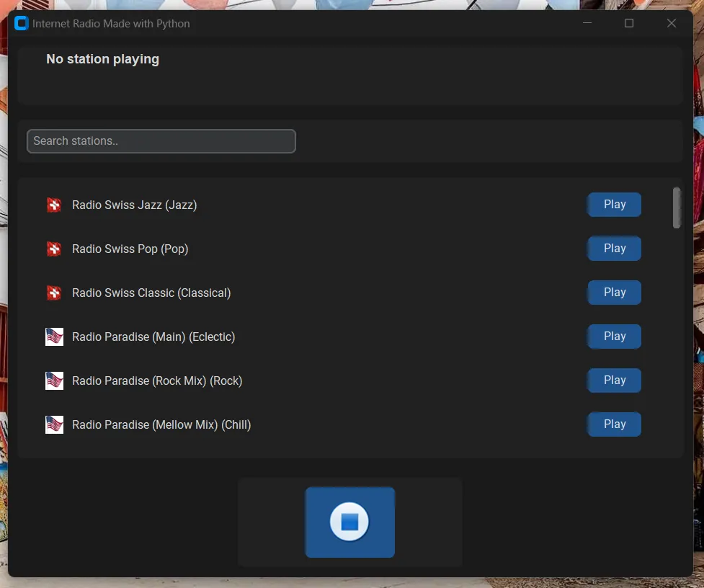Play Radio Swiss Jazz station
Image resolution: width=704 pixels, height=588 pixels.
pos(614,205)
